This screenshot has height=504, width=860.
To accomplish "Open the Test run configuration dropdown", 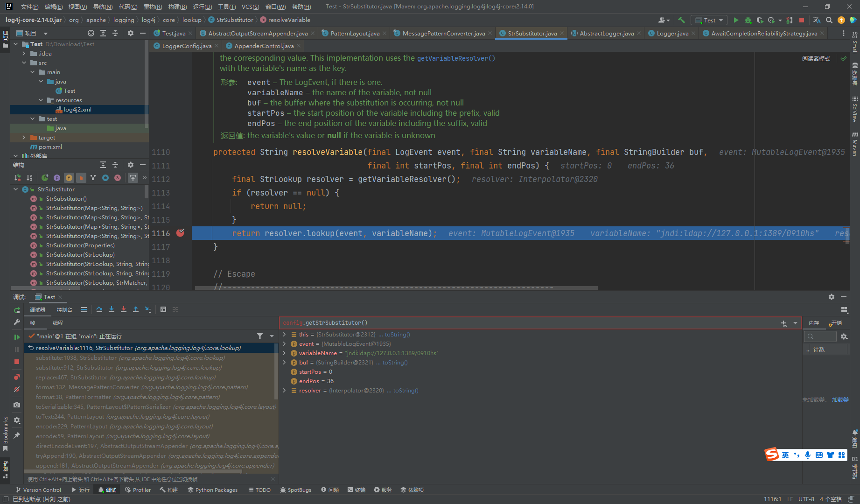I will click(x=709, y=20).
